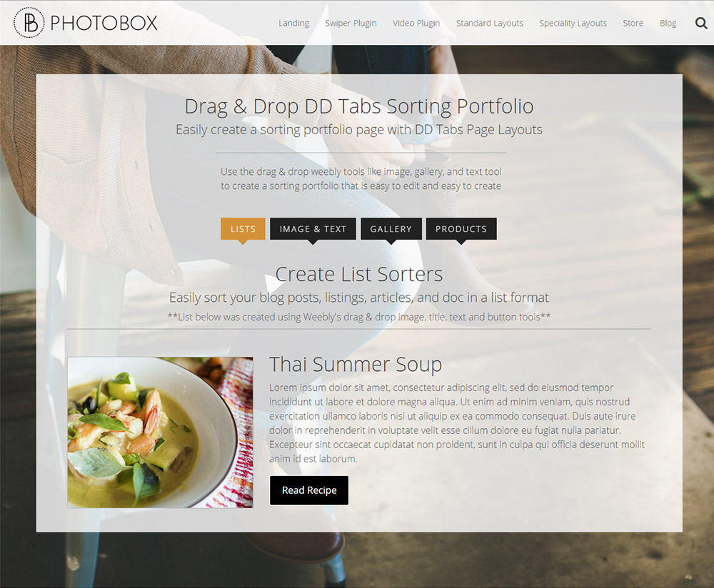Click the PHOTOBOX site title
The width and height of the screenshot is (714, 588).
(x=104, y=23)
